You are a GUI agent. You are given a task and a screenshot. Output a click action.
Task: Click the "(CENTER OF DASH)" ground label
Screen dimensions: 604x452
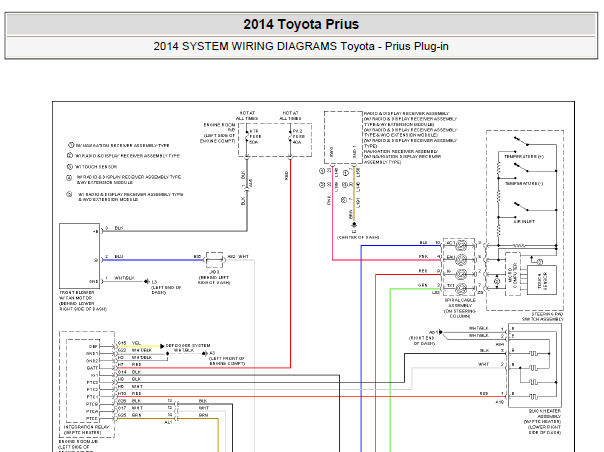pos(358,237)
